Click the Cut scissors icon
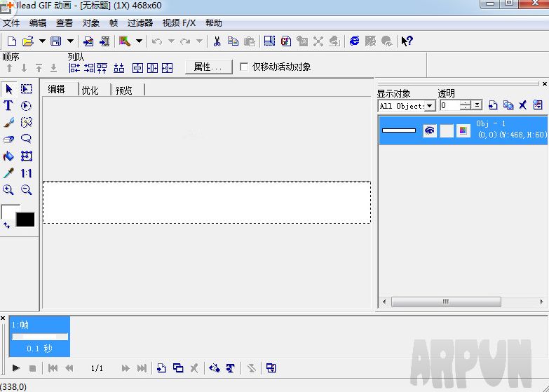 [x=217, y=41]
